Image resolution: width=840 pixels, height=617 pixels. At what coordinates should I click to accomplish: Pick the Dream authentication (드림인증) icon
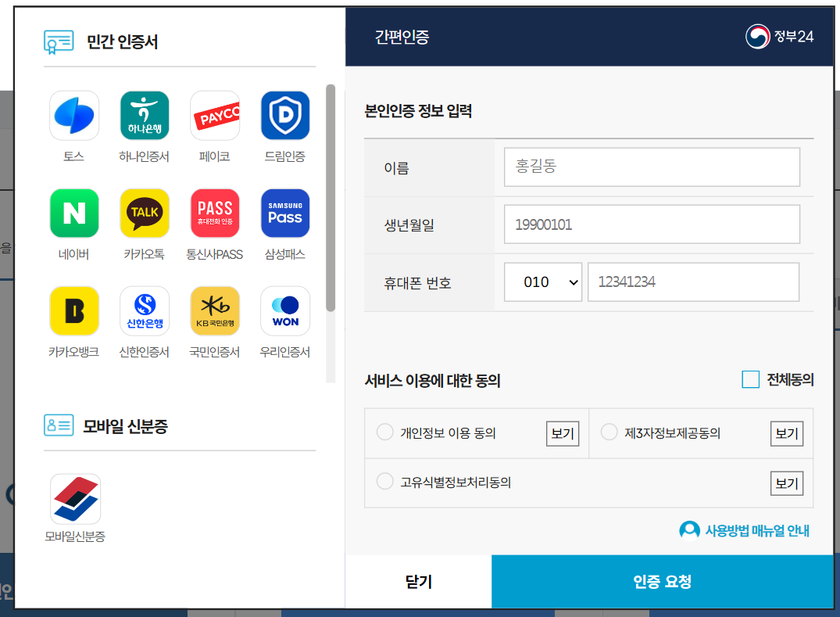[285, 115]
